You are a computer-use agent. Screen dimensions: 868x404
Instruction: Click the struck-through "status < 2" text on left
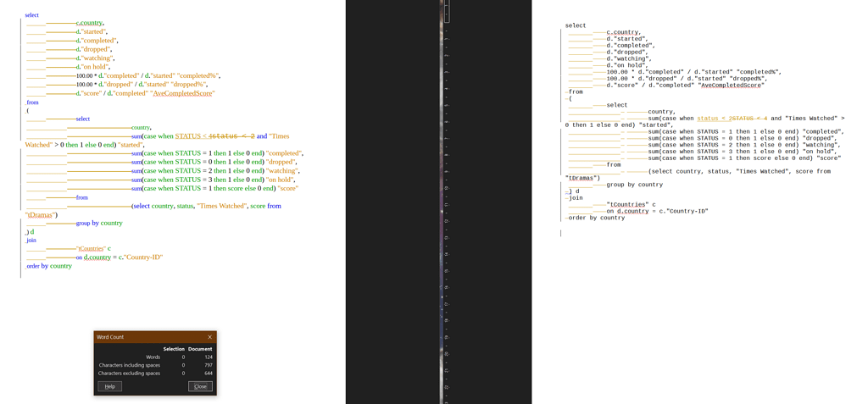pyautogui.click(x=231, y=136)
